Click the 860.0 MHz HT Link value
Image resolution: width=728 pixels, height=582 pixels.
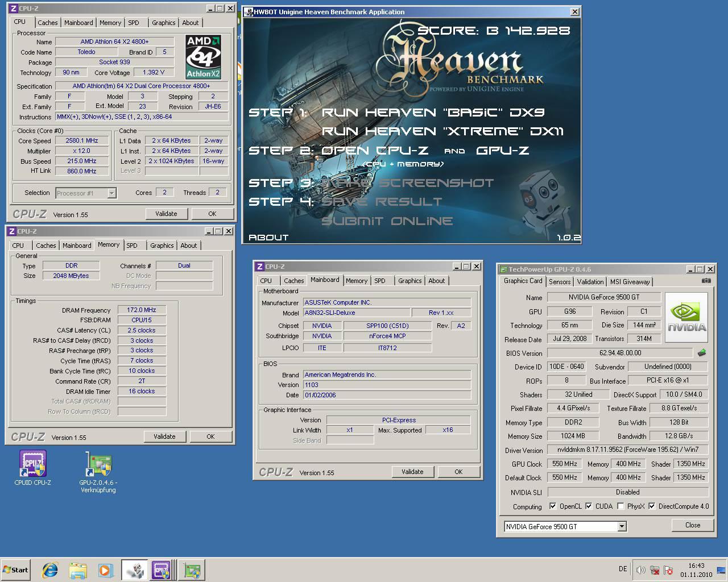click(82, 171)
